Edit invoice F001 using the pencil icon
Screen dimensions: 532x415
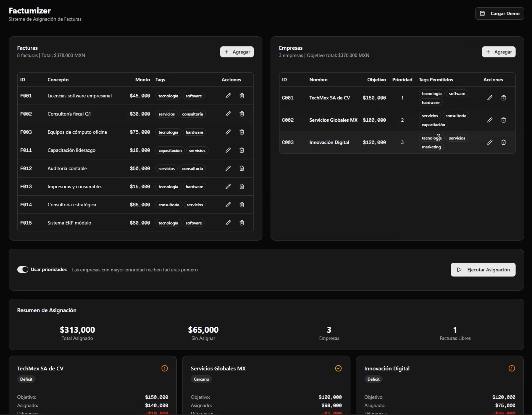(228, 96)
